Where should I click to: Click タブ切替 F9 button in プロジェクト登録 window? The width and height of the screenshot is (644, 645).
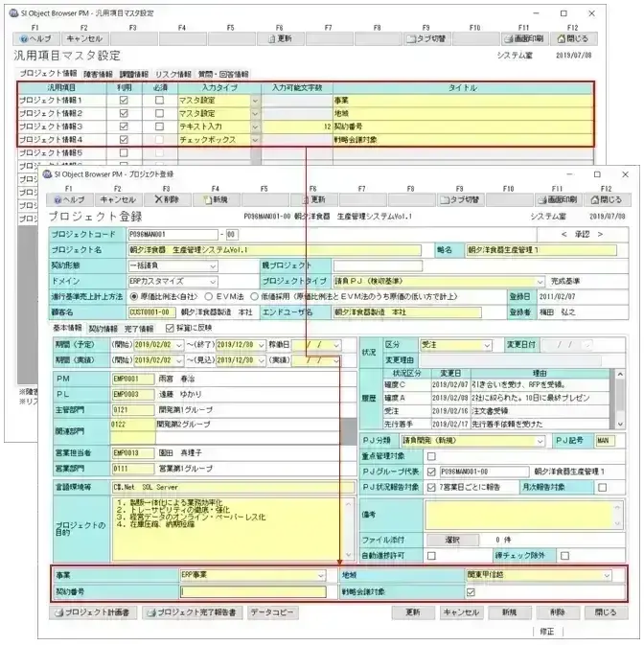pos(460,200)
